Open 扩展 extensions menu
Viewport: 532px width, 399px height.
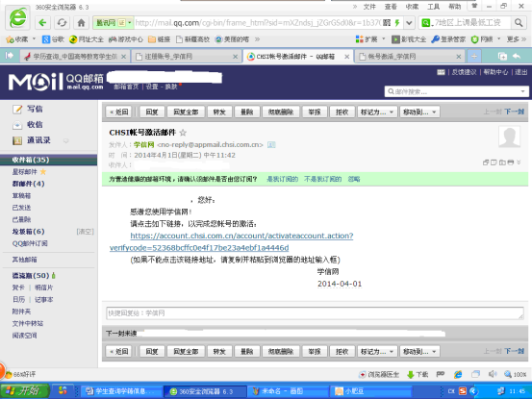pos(367,39)
